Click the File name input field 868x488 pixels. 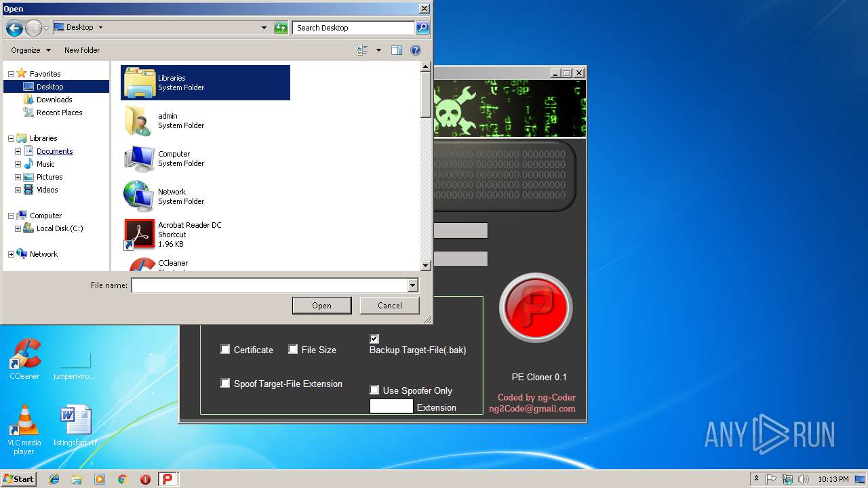pos(269,285)
